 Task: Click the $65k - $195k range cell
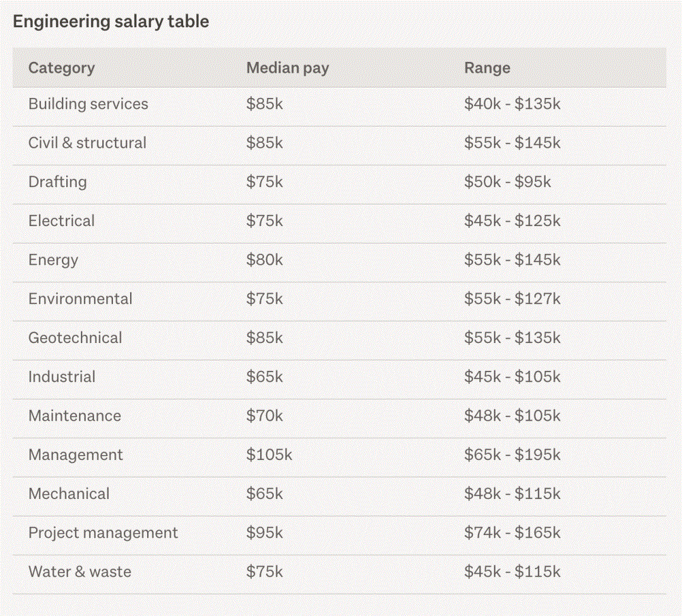click(512, 455)
